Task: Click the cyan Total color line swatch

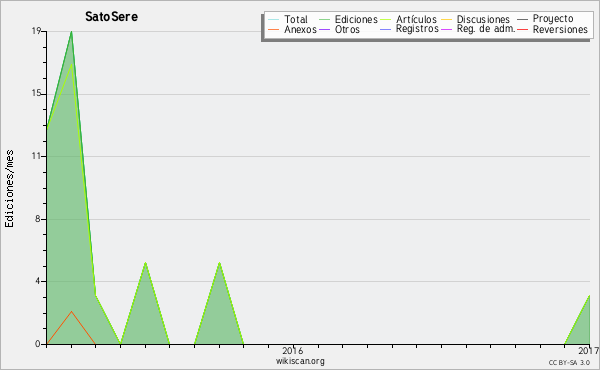Action: click(x=274, y=20)
